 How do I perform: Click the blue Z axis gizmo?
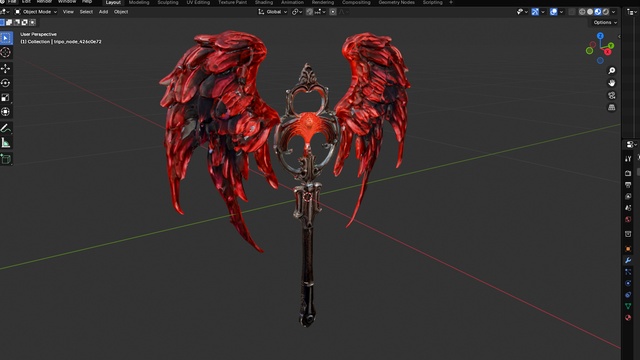point(600,36)
